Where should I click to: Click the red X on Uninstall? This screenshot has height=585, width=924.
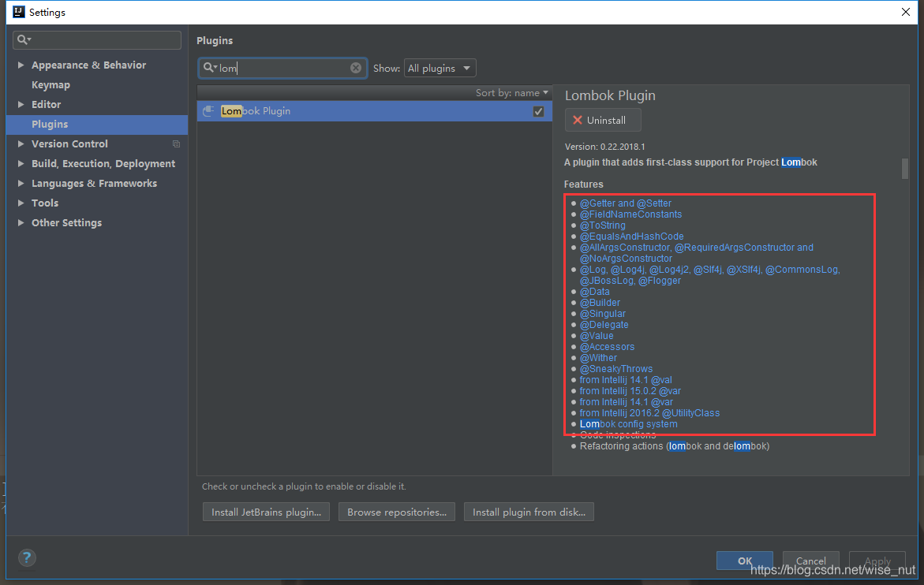click(x=578, y=120)
